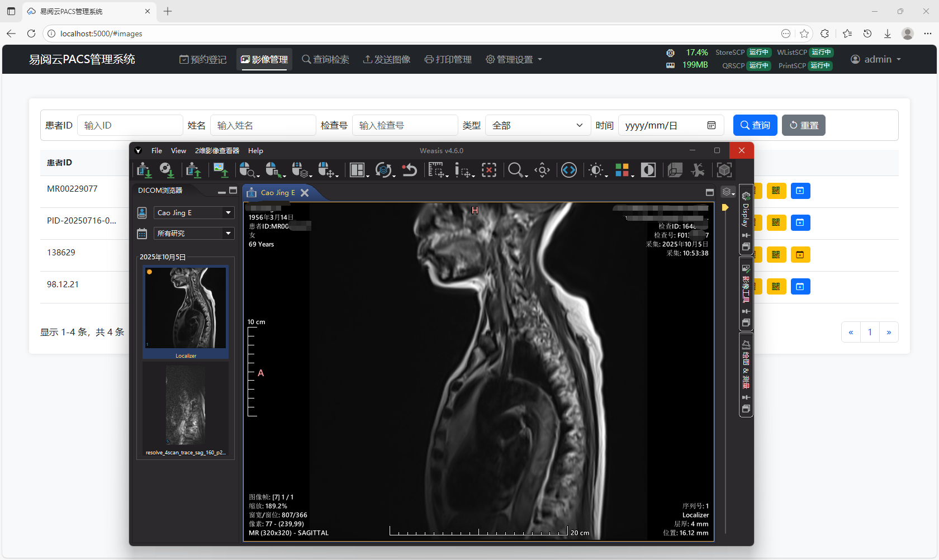Click the QR code button for MR00229077
The image size is (939, 560).
tap(776, 191)
